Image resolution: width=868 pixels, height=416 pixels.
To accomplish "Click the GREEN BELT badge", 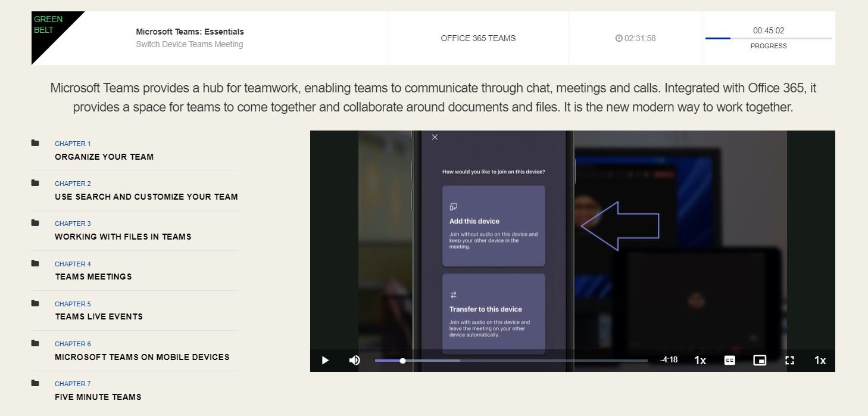I will pos(49,24).
